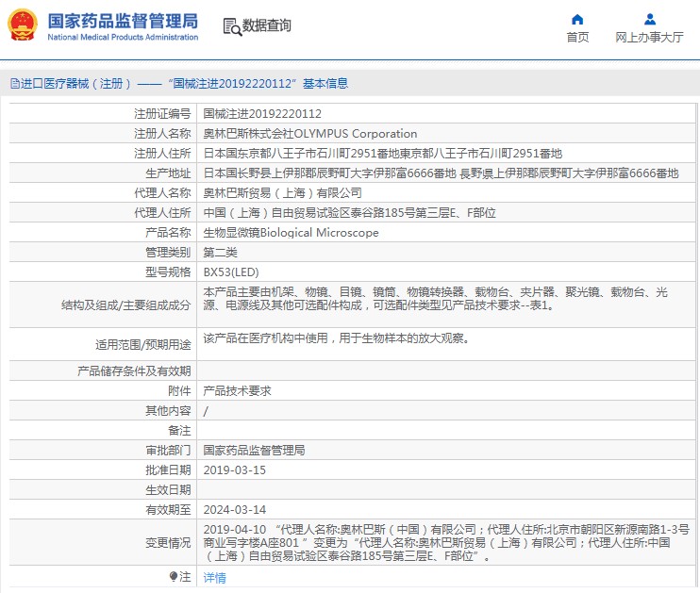The height and width of the screenshot is (593, 700).
Task: Click the 注册人名称 label
Action: pos(162,134)
